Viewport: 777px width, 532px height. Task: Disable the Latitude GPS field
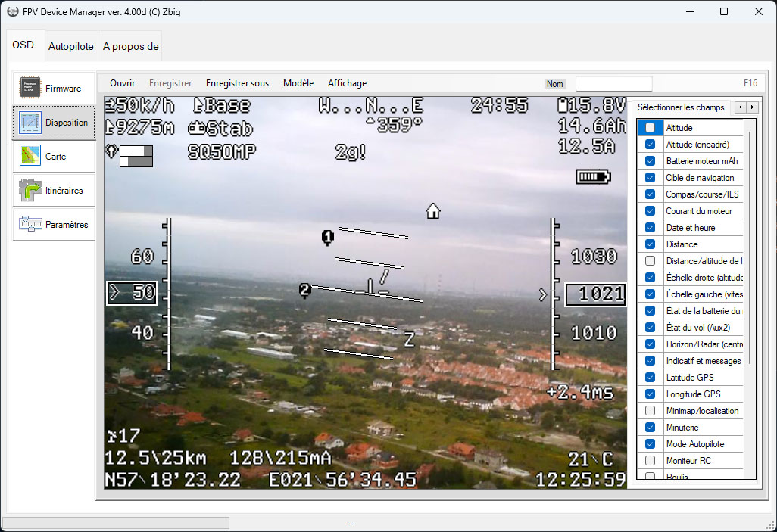click(x=650, y=377)
